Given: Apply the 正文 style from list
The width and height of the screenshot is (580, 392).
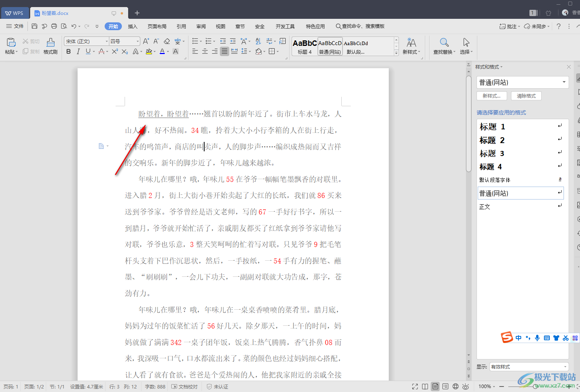Looking at the screenshot, I should (x=521, y=207).
